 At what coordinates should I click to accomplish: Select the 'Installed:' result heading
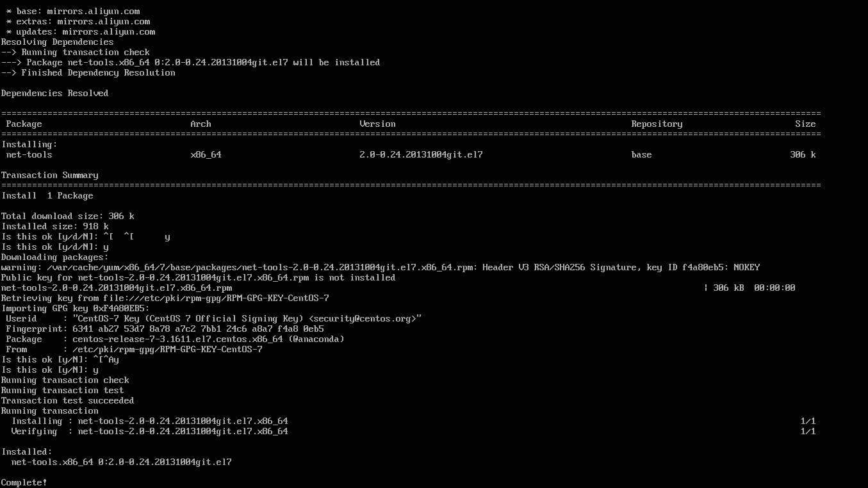[x=27, y=451]
